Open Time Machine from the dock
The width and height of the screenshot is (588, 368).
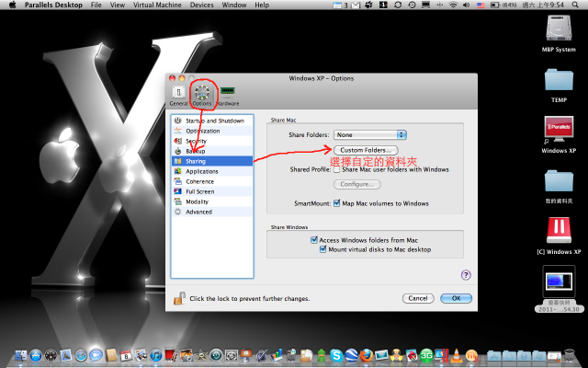217,355
